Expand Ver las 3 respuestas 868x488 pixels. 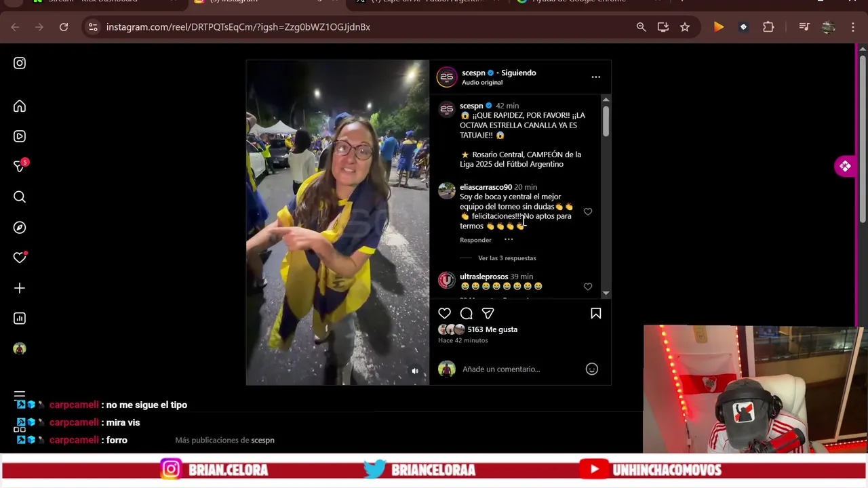pos(507,258)
